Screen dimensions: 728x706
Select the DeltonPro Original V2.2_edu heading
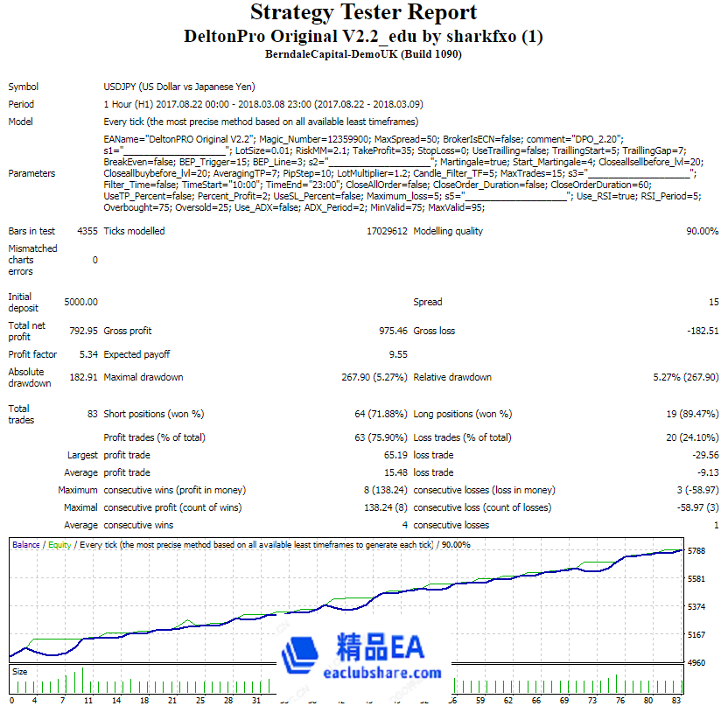point(363,37)
